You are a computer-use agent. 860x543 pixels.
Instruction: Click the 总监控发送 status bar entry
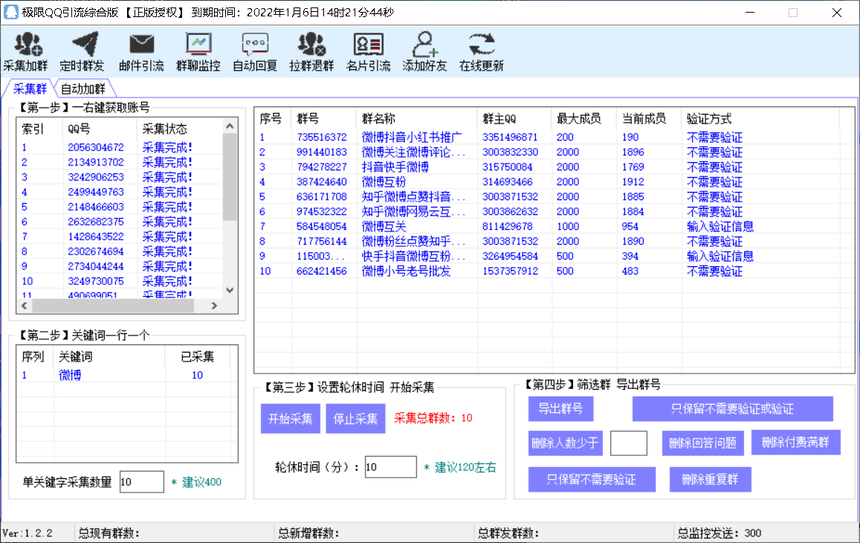[x=719, y=533]
